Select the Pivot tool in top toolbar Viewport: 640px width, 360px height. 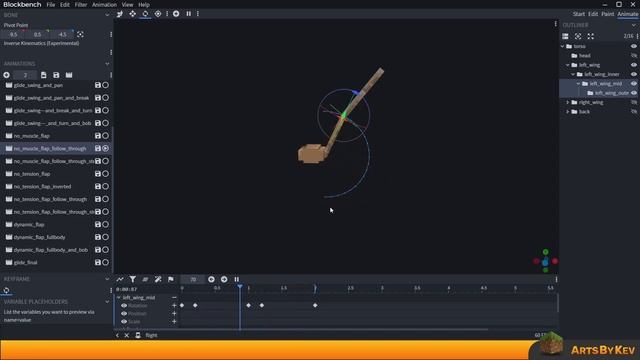(158, 14)
